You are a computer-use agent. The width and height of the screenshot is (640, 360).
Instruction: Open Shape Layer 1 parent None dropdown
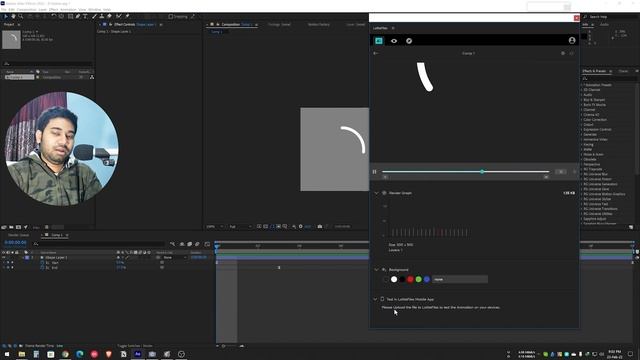pos(175,258)
